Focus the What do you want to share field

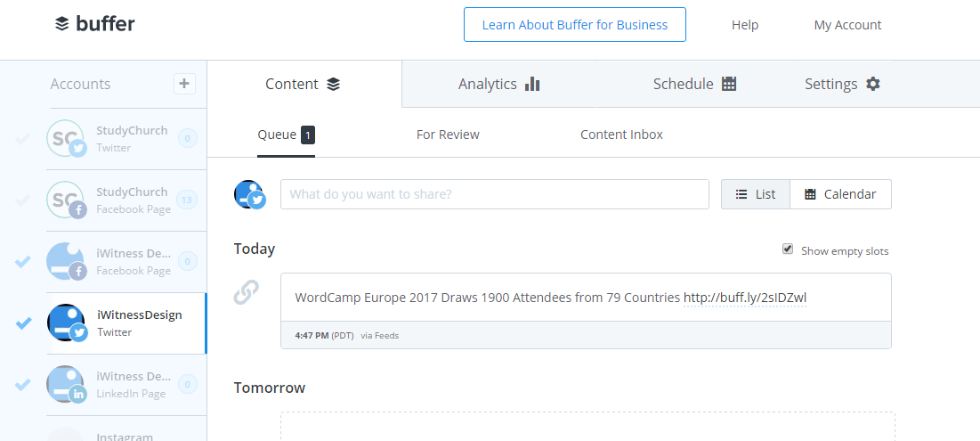[x=494, y=194]
